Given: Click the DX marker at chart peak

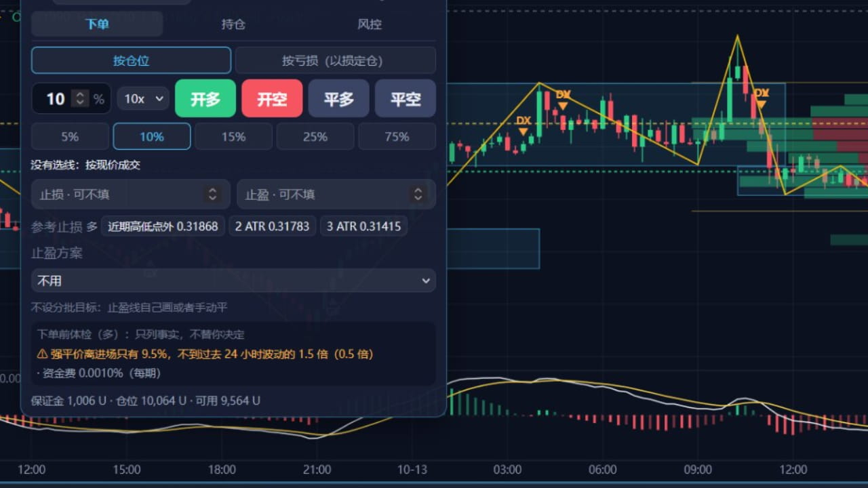Looking at the screenshot, I should point(762,97).
